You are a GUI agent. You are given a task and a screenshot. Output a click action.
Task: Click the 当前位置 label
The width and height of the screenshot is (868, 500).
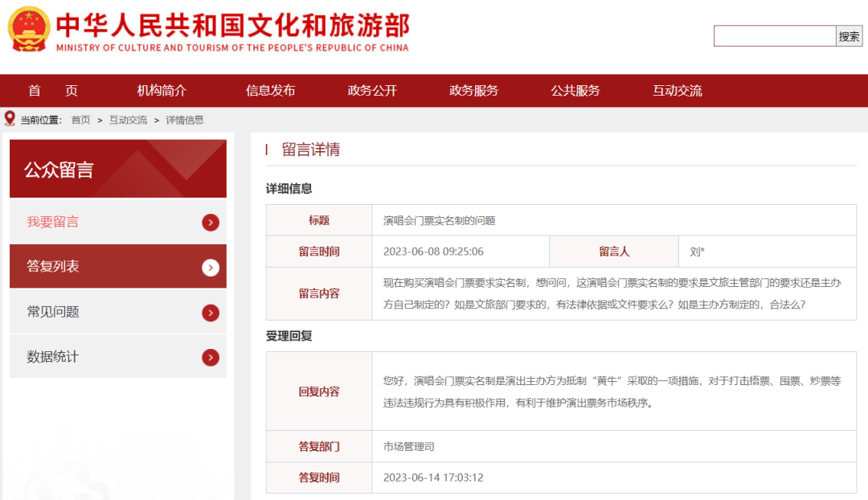[x=41, y=120]
